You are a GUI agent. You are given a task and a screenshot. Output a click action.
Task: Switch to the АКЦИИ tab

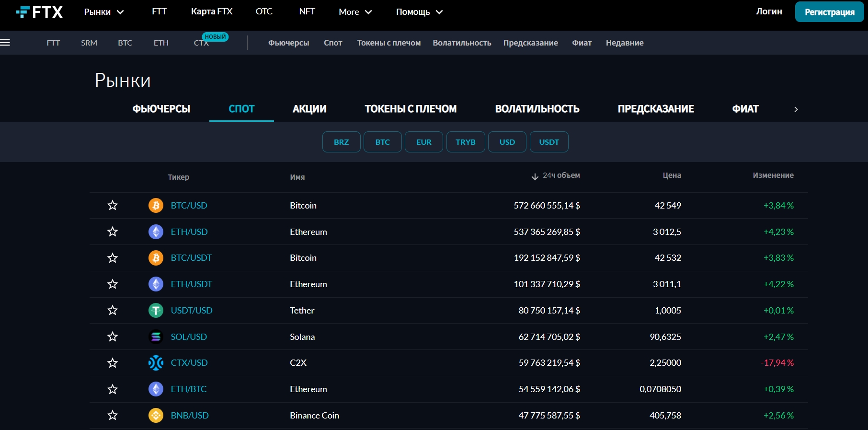[x=309, y=109]
